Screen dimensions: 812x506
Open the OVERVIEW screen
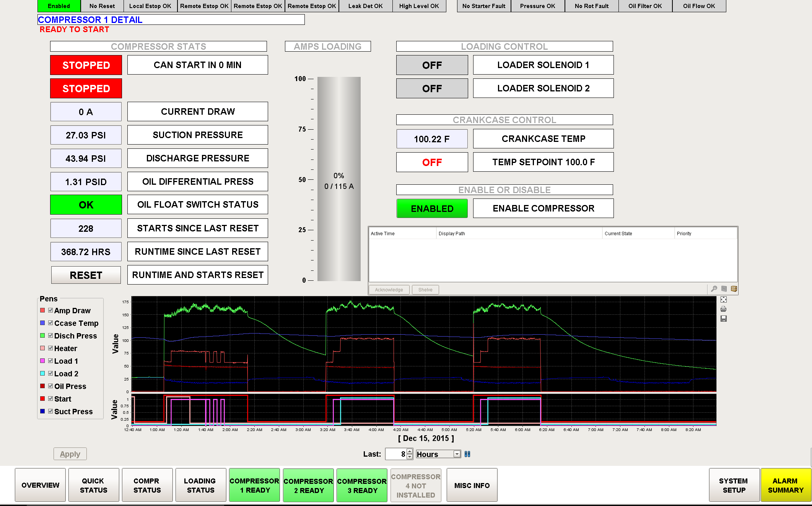pyautogui.click(x=40, y=485)
